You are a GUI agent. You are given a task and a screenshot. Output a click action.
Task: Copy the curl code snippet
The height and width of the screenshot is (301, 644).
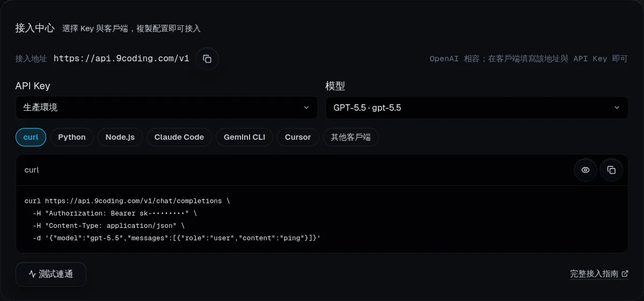point(611,170)
